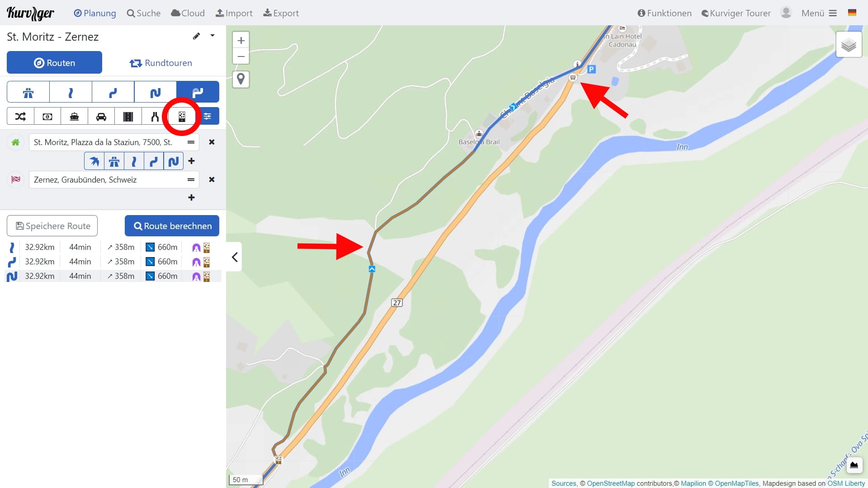Expand the route title dropdown arrow

[x=212, y=36]
